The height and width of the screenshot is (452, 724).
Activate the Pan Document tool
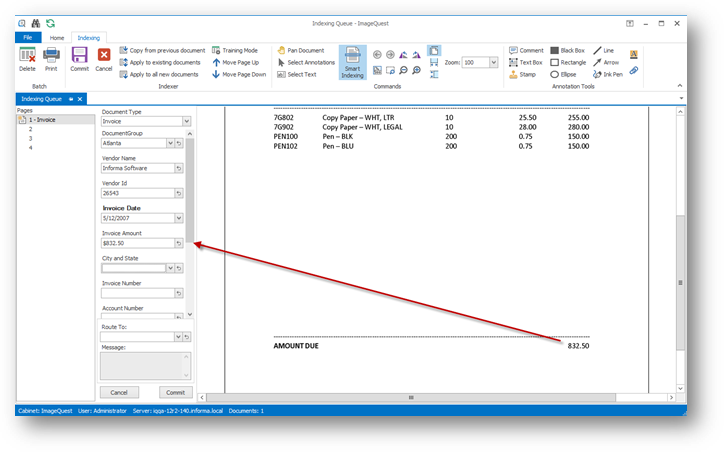301,50
